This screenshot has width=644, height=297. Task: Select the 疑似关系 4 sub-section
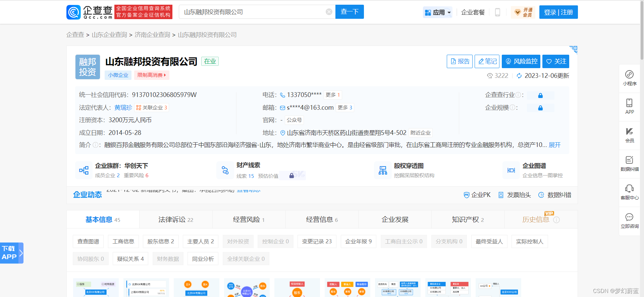tap(130, 259)
